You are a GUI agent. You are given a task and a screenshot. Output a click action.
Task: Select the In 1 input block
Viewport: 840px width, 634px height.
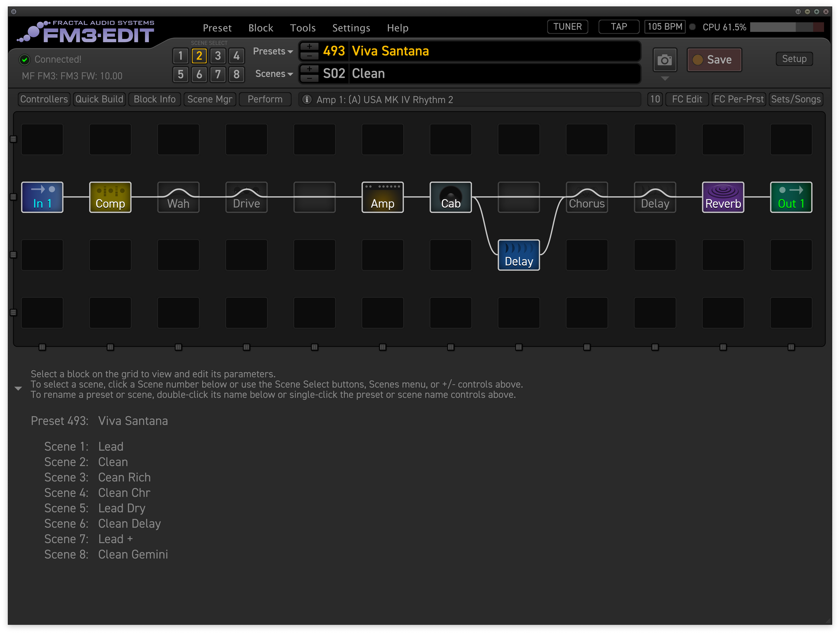[42, 197]
